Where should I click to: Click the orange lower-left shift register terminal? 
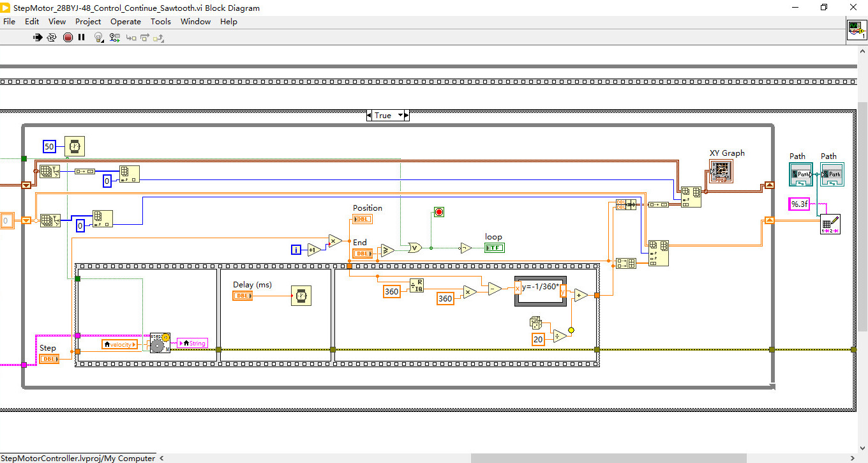click(27, 220)
